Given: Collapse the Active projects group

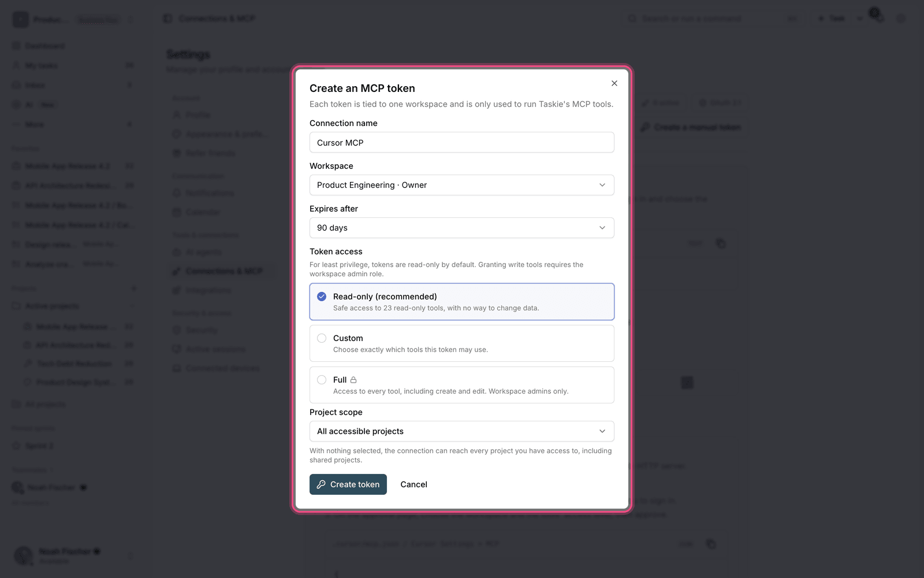Looking at the screenshot, I should click(x=73, y=306).
